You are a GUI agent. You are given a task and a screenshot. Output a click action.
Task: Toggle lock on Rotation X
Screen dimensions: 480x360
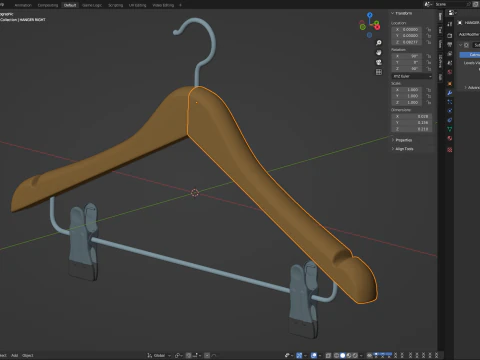click(429, 56)
